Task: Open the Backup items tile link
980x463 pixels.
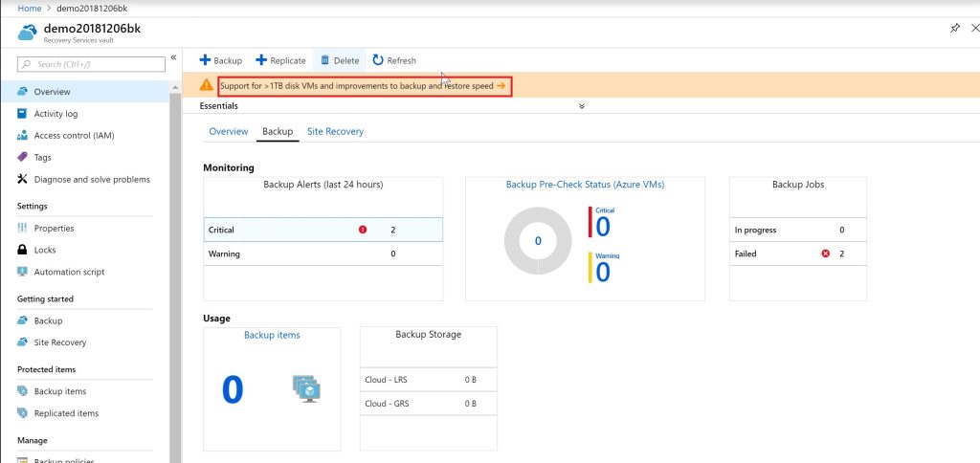Action: tap(272, 335)
